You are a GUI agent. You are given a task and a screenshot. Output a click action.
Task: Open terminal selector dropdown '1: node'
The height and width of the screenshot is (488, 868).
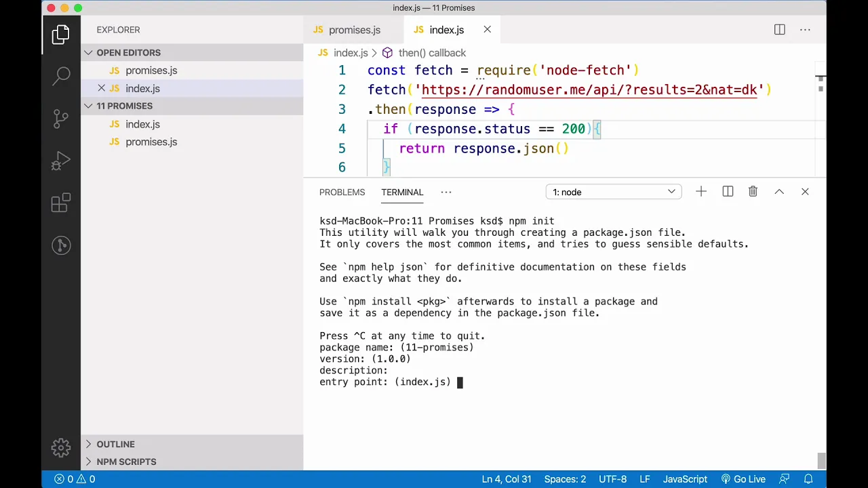pos(614,192)
